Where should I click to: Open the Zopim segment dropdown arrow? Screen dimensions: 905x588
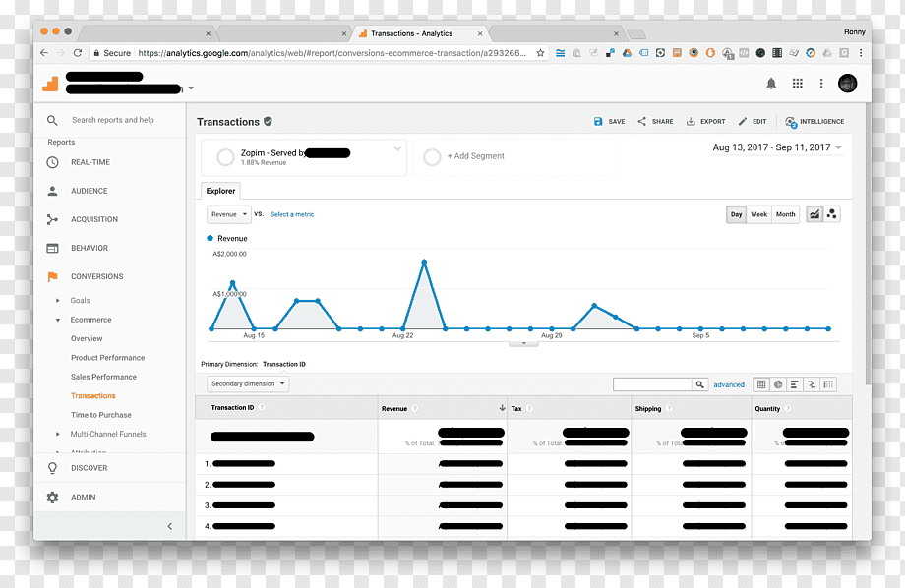tap(397, 148)
